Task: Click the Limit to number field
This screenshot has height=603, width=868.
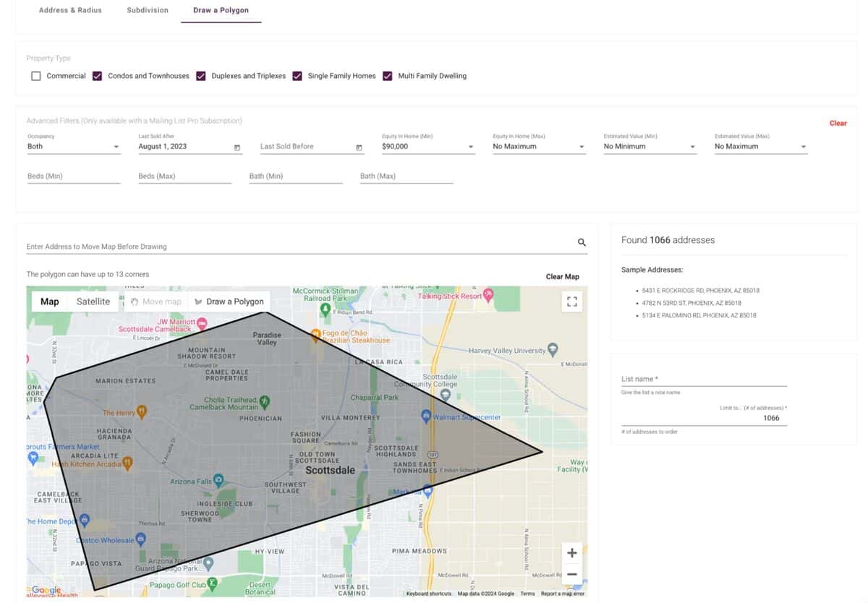Action: pyautogui.click(x=704, y=418)
